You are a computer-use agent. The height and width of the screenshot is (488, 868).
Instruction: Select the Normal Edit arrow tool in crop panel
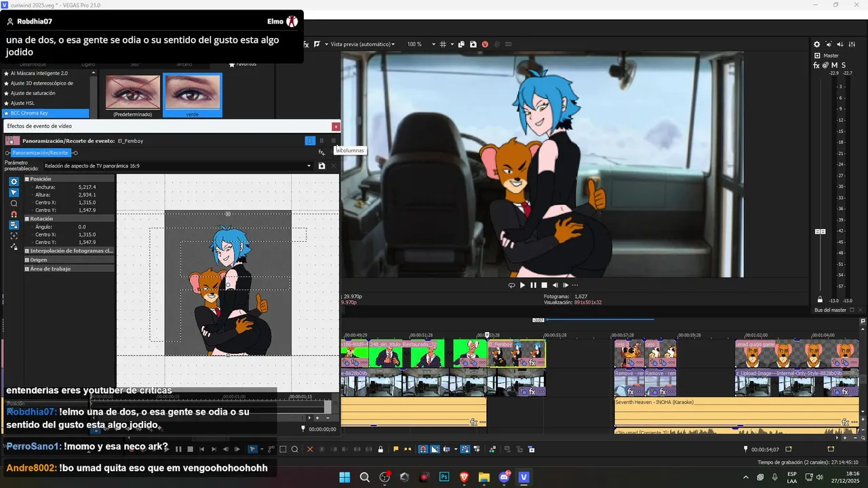tap(14, 192)
